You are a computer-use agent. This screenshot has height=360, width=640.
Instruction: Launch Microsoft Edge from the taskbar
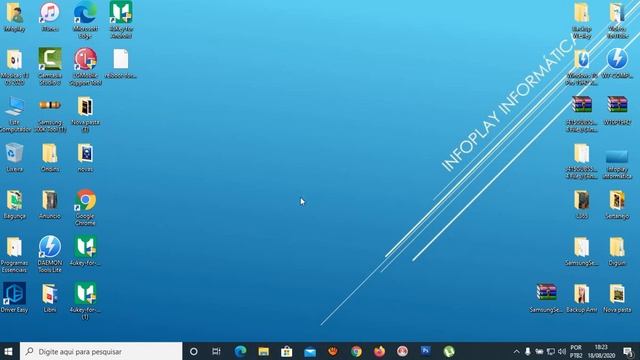240,351
